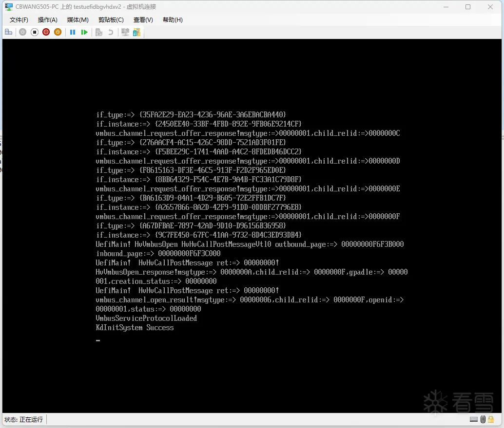This screenshot has height=428, width=504.
Task: Click the gold padlock icon in the status bar
Action: click(491, 419)
